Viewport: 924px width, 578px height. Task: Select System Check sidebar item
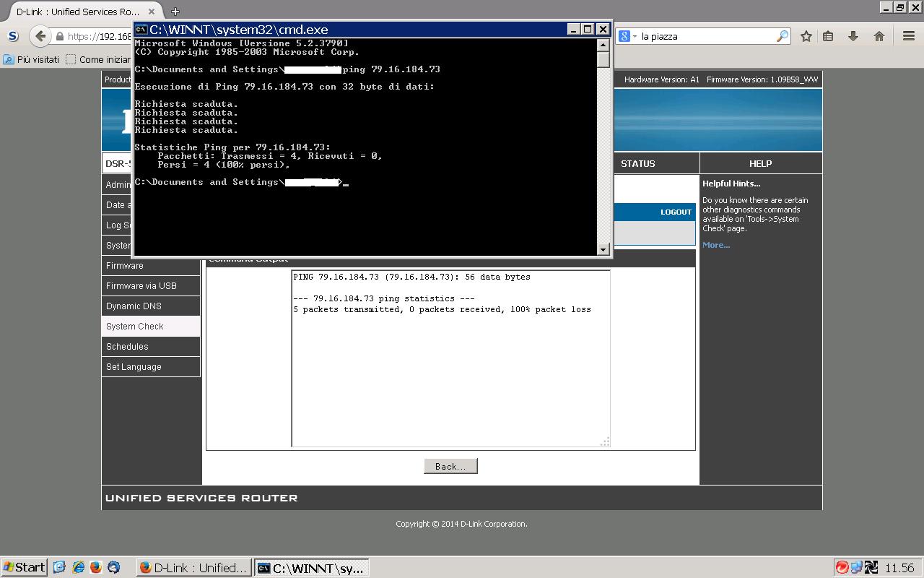(151, 326)
